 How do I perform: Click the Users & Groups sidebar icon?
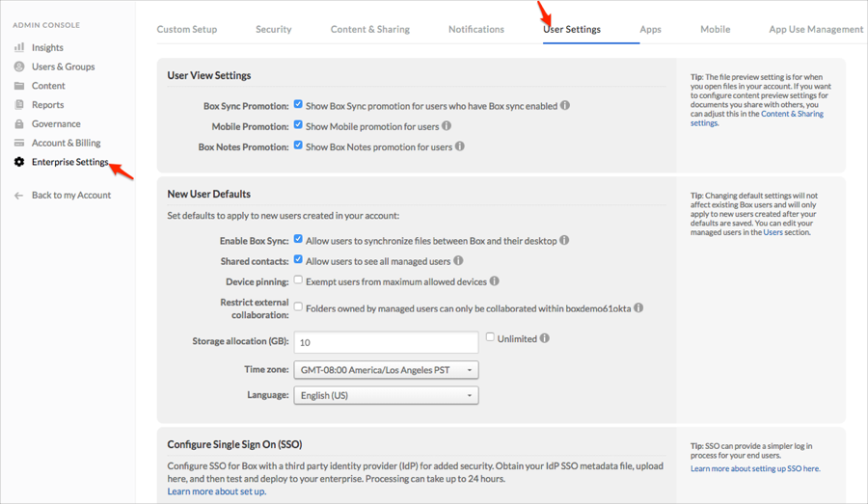tap(19, 66)
